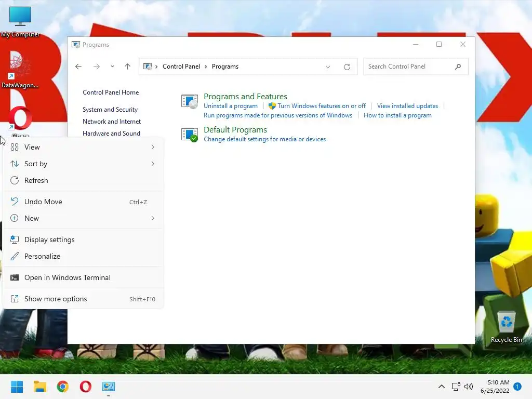Open Default Programs heading
This screenshot has width=532, height=399.
click(235, 129)
